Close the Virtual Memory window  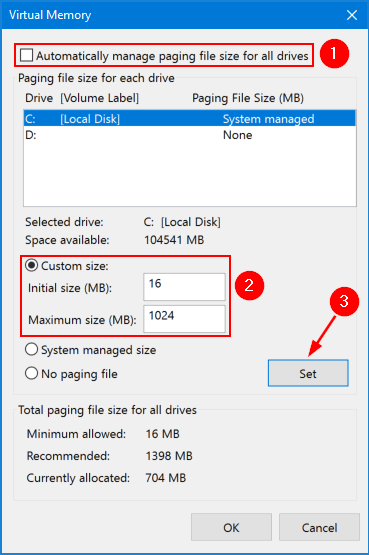(352, 15)
